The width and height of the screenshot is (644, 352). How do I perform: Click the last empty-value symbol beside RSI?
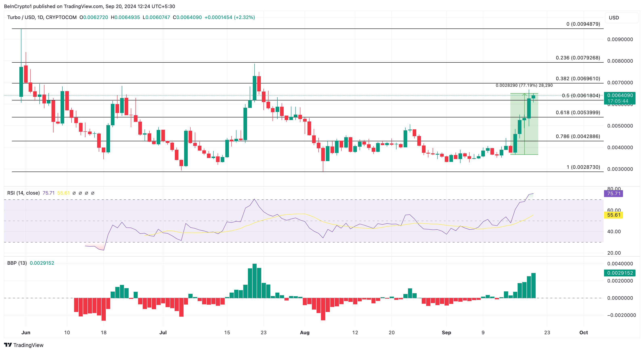93,193
